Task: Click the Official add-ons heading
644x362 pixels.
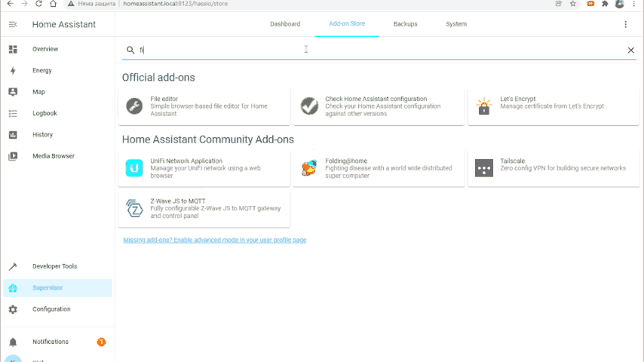Action: pyautogui.click(x=158, y=78)
